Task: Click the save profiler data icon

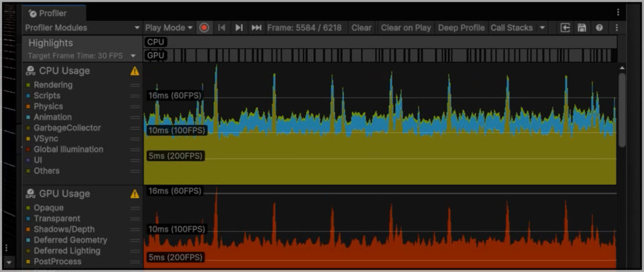Action: point(582,28)
